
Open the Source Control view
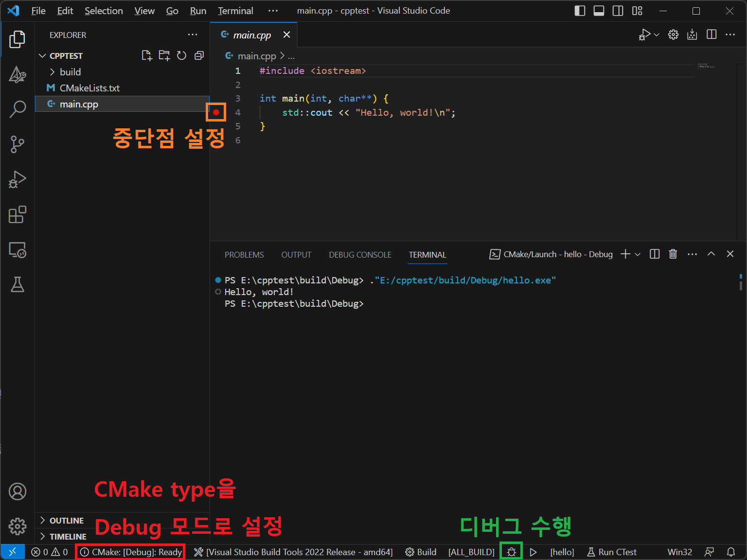(18, 144)
